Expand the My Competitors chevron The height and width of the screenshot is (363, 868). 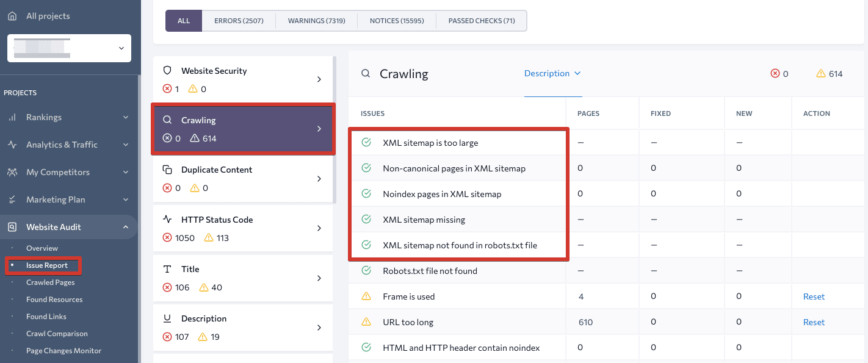126,172
